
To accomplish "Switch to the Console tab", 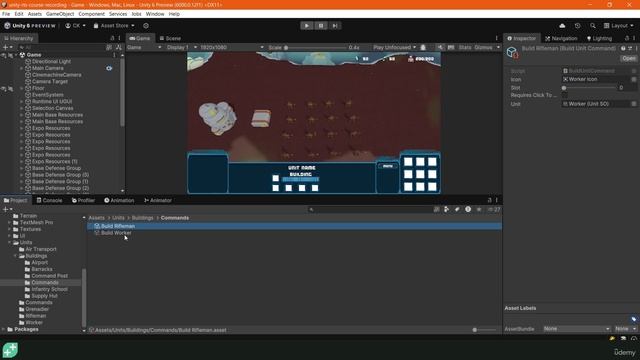I will tap(49, 200).
